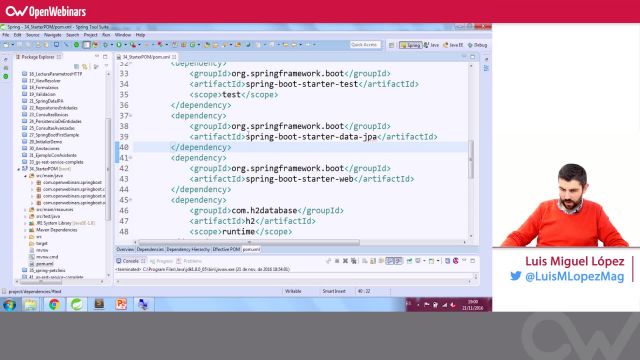The height and width of the screenshot is (360, 640).
Task: Select project 33_gs-rest-service-complete
Action: tap(53, 162)
